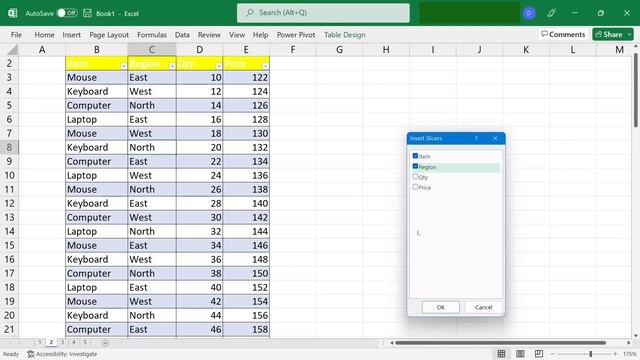The height and width of the screenshot is (360, 640).
Task: Click the zoom slider handle
Action: click(591, 354)
